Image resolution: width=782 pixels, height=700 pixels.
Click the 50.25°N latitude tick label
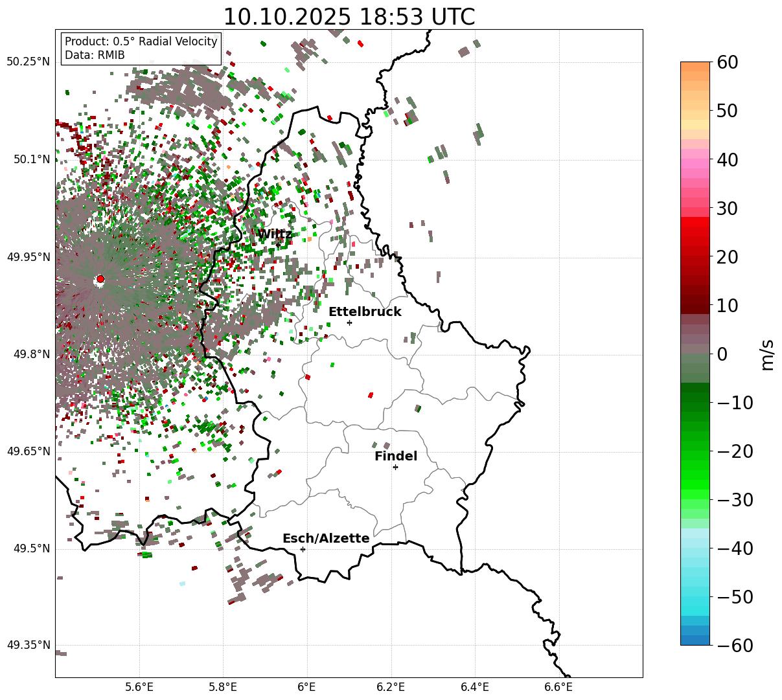29,62
